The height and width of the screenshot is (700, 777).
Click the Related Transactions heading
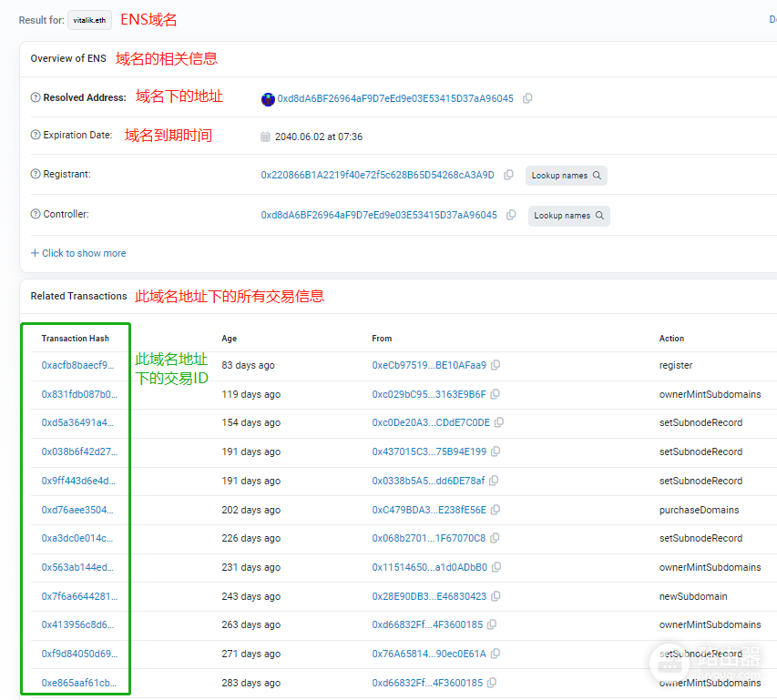tap(78, 296)
